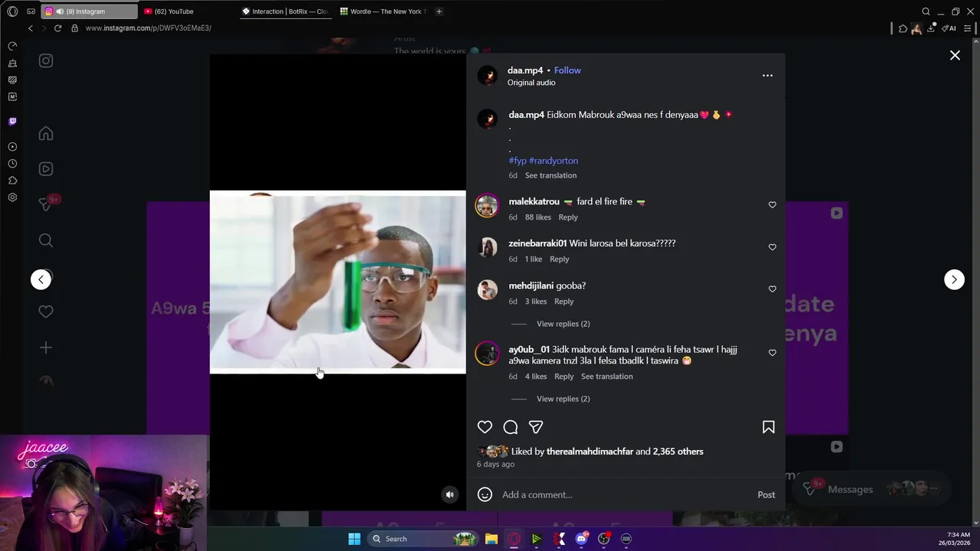Screen dimensions: 980x551
Task: Click the taskbar Search box
Action: (422, 539)
